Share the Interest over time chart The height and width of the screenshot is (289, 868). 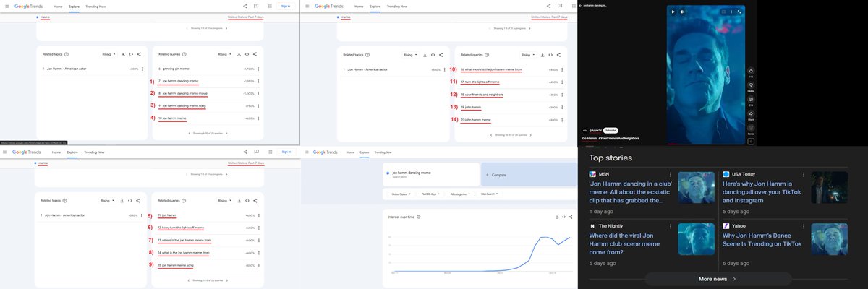[x=571, y=217]
